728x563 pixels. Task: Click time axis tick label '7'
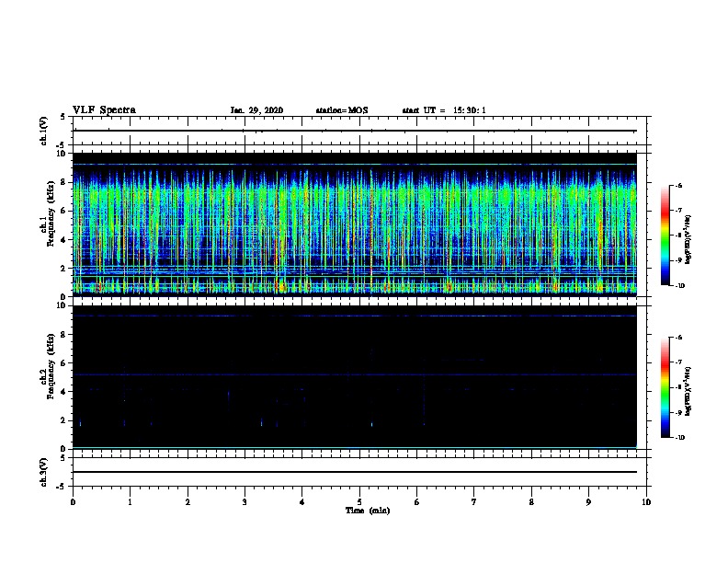click(x=474, y=502)
